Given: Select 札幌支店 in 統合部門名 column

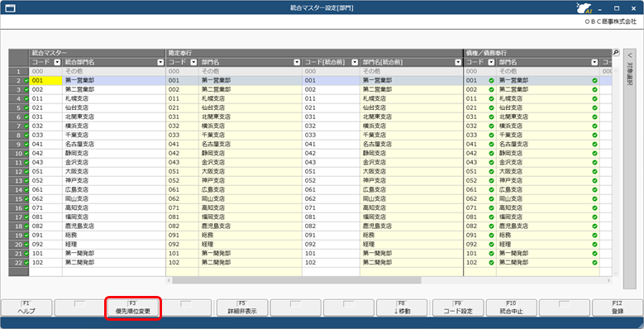Looking at the screenshot, I should coord(114,98).
